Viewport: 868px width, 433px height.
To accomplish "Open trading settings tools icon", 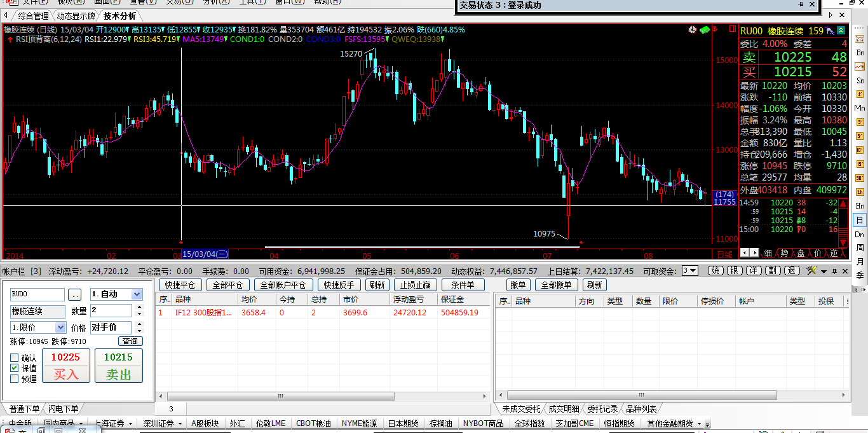I will coord(811,271).
